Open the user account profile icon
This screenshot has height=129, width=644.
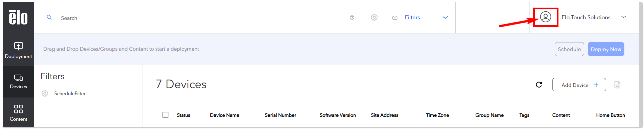[x=545, y=17]
